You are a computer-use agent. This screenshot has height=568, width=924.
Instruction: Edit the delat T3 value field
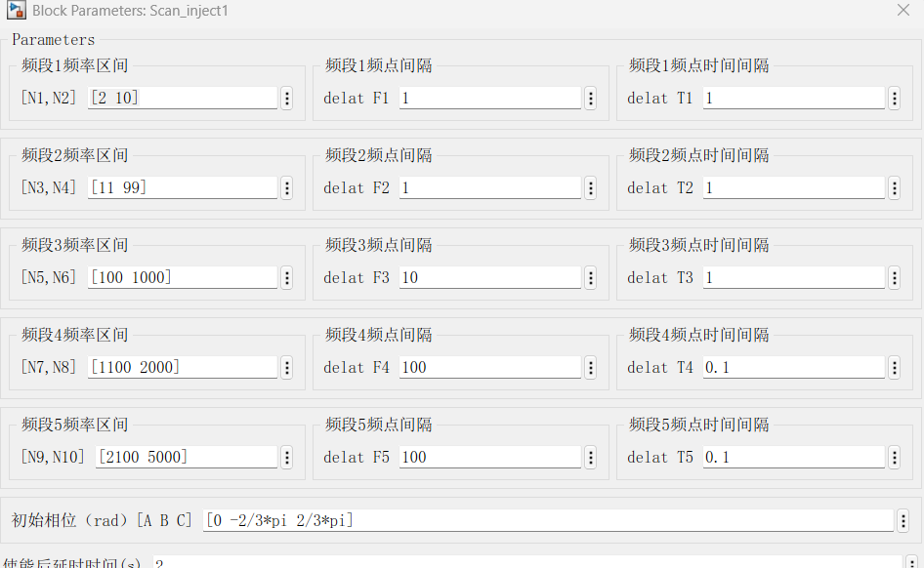(x=794, y=277)
